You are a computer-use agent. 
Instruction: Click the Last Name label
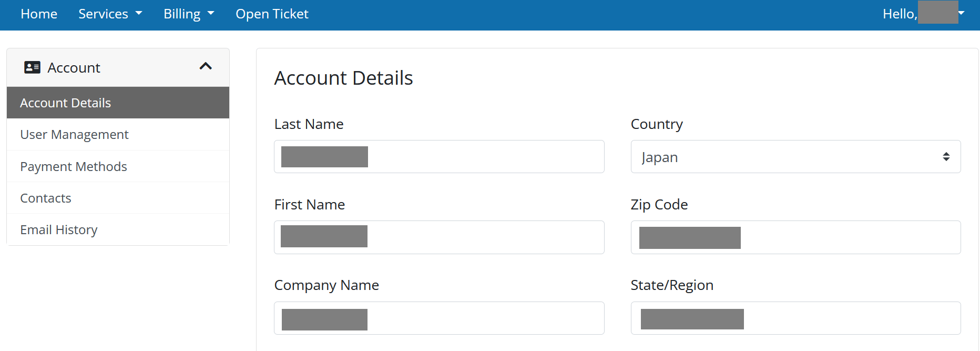[309, 124]
